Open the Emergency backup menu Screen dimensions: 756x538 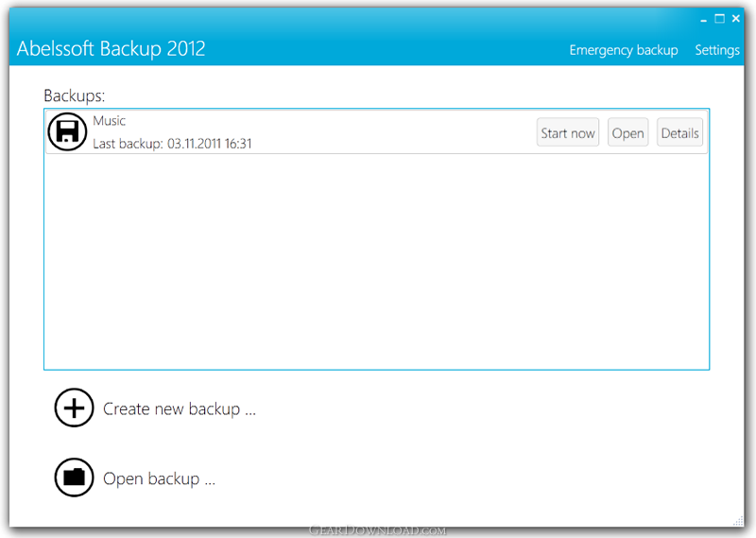click(623, 50)
